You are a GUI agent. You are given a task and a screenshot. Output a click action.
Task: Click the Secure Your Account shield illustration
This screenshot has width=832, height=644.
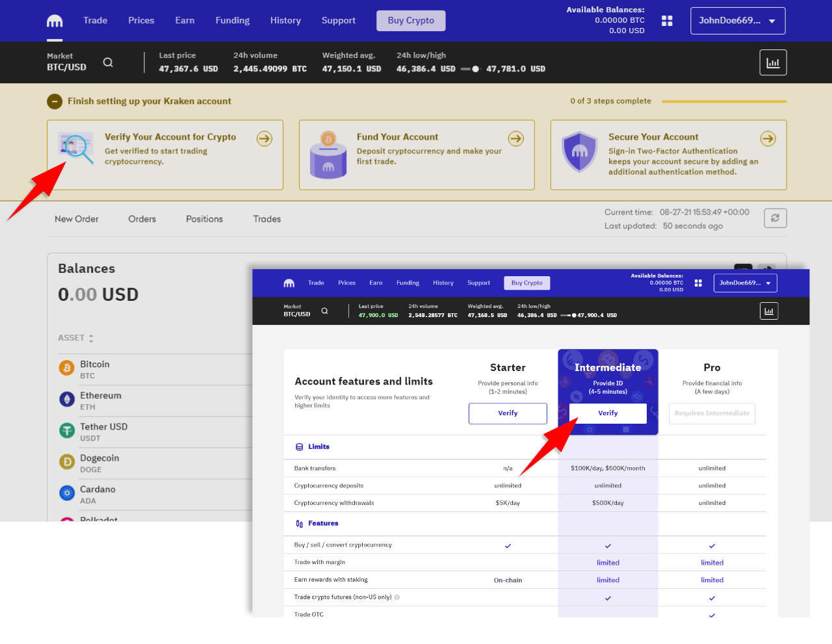580,151
